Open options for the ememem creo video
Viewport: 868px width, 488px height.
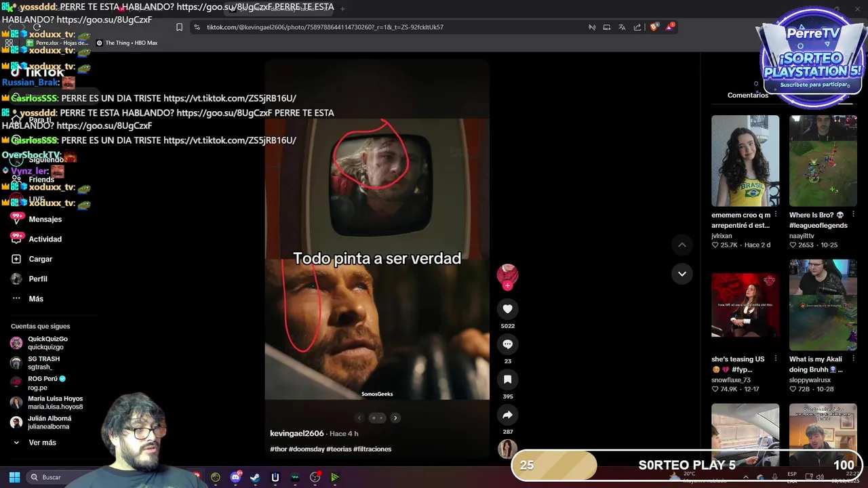(x=776, y=215)
